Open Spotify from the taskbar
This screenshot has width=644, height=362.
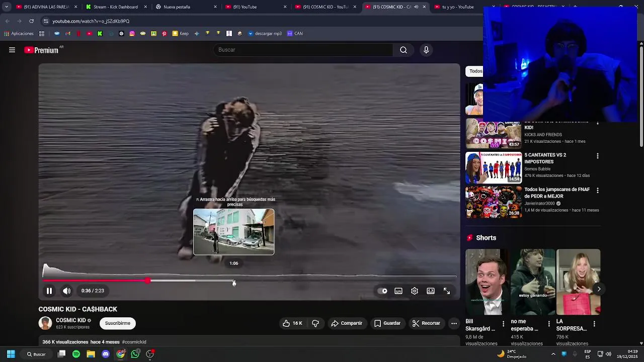[76, 354]
